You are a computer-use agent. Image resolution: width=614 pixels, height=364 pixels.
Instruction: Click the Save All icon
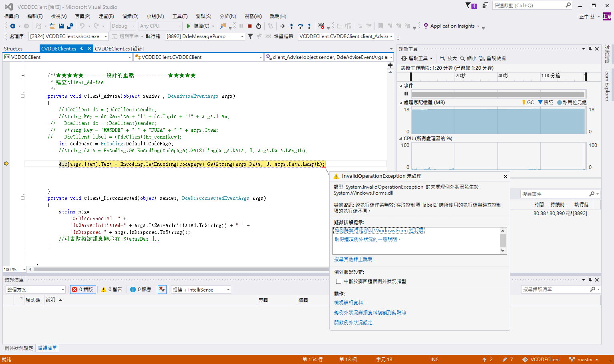point(70,26)
